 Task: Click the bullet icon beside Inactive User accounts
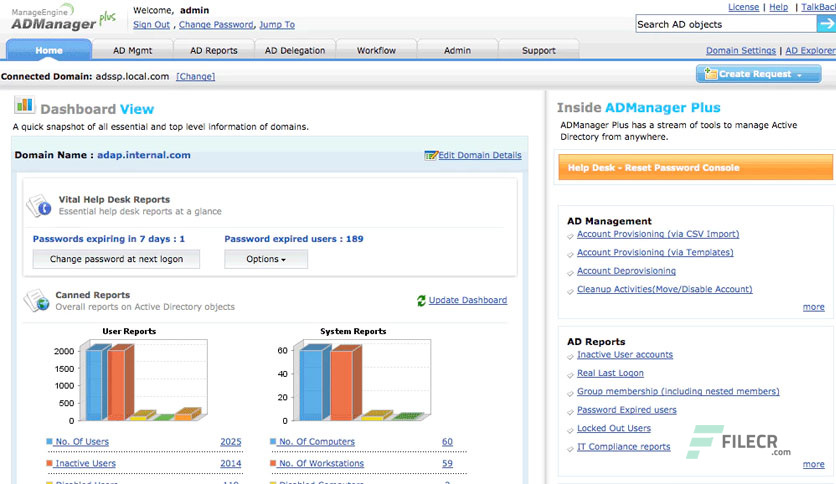(570, 357)
